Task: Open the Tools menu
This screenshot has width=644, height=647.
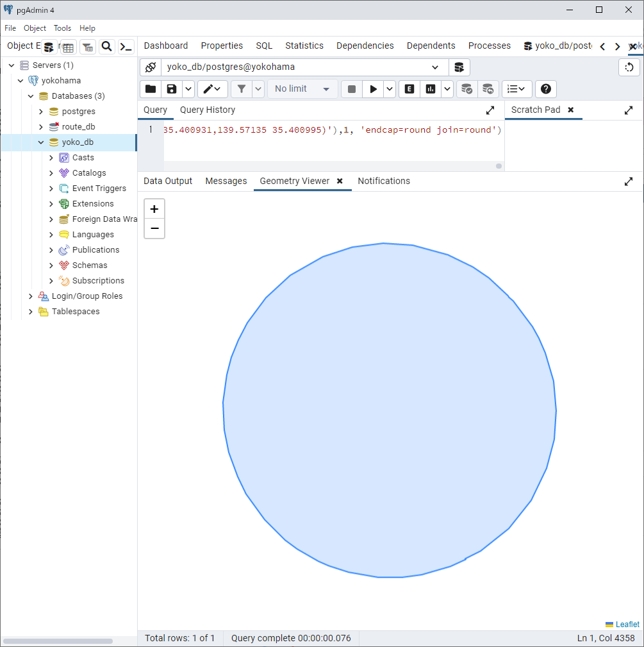Action: point(62,28)
